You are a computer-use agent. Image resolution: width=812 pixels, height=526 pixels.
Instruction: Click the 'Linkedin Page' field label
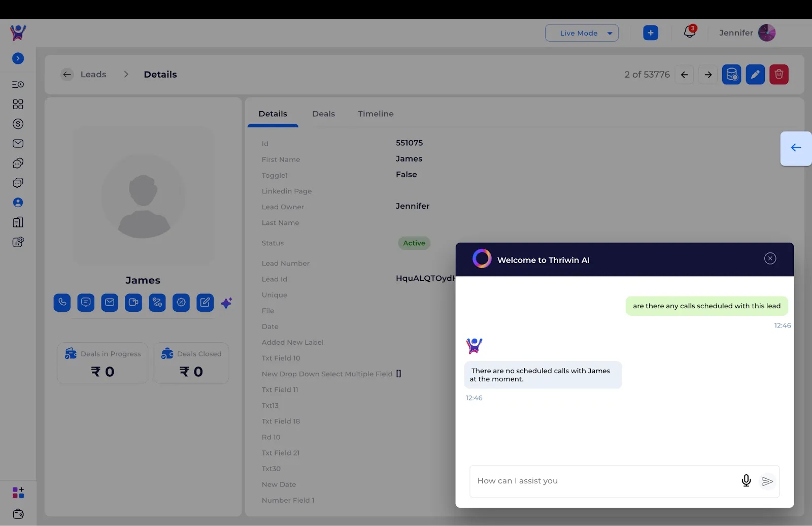(x=287, y=191)
